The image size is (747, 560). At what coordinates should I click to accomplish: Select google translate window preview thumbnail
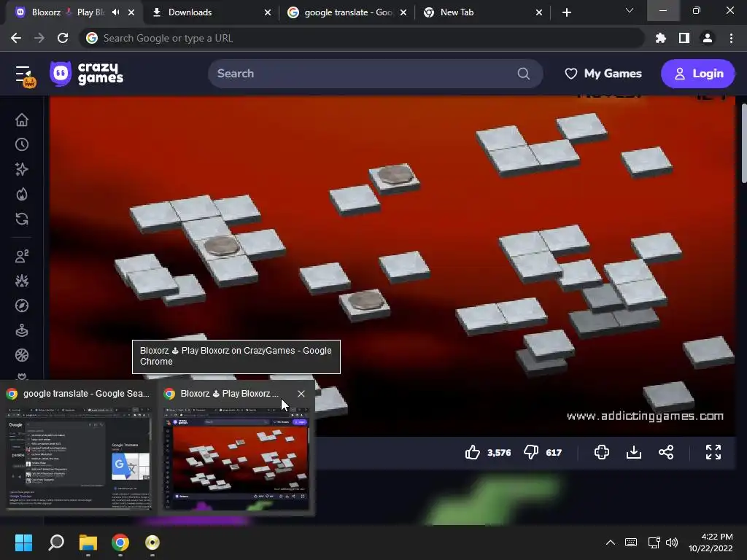(x=79, y=458)
